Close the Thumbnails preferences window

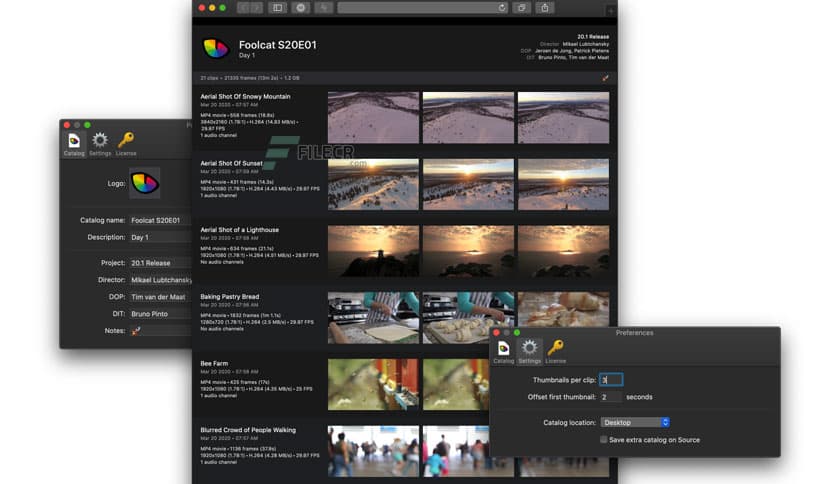click(496, 333)
